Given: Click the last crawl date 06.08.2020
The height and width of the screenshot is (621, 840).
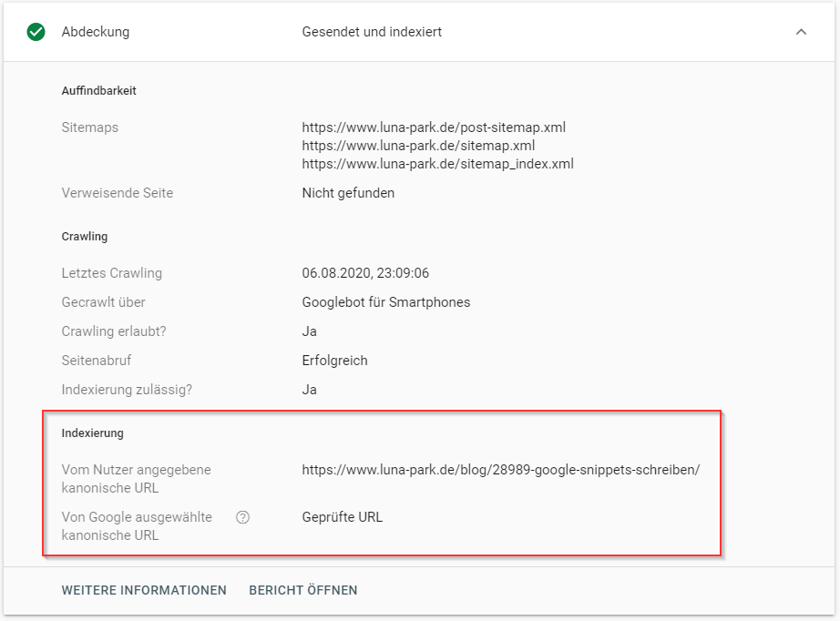Looking at the screenshot, I should 365,273.
